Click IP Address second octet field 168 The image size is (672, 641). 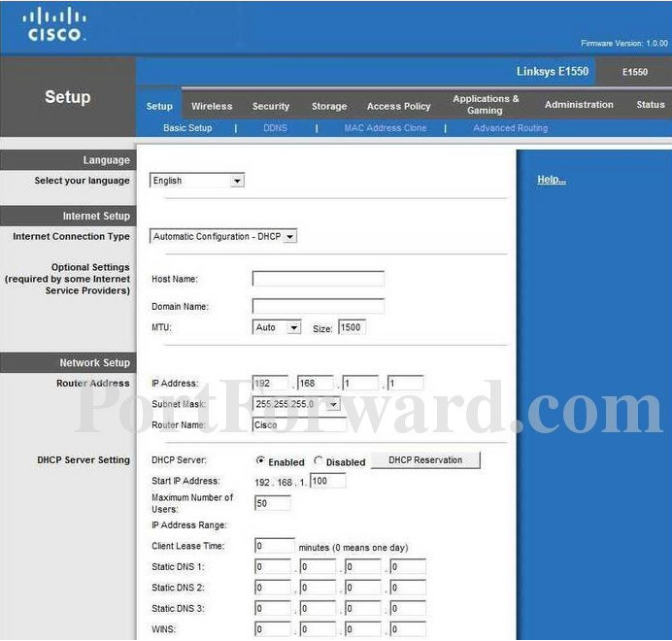[x=316, y=383]
